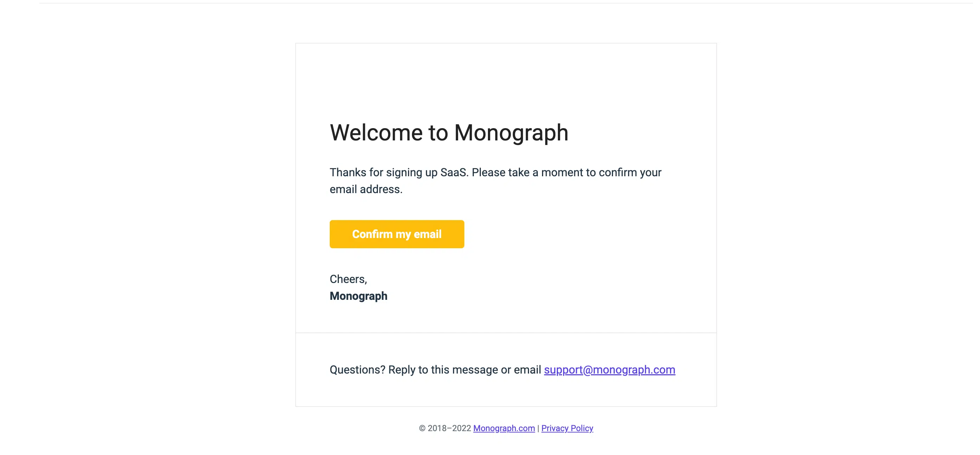Click 'confirm your' in the body text

point(630,173)
